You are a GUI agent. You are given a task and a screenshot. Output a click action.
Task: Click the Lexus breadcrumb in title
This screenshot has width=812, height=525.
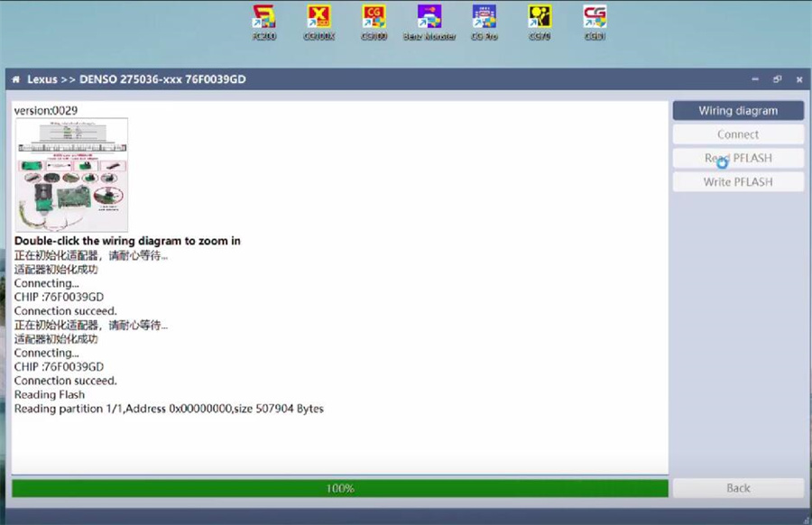click(x=42, y=79)
